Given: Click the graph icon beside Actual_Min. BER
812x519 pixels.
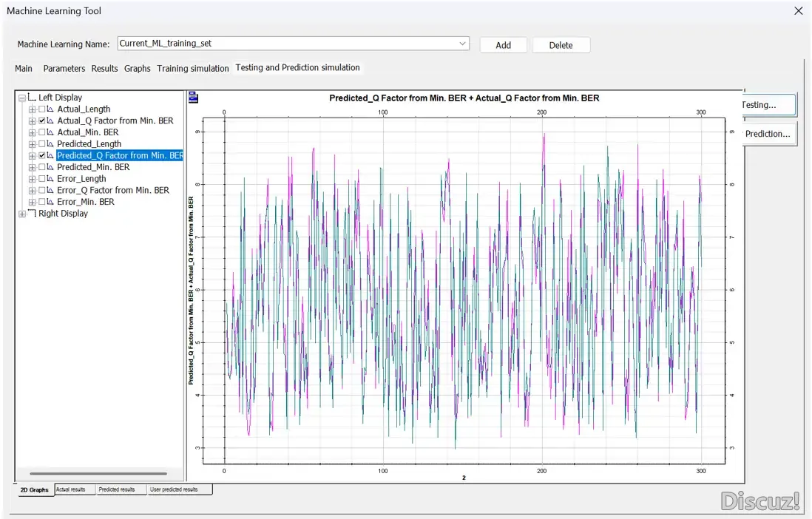Looking at the screenshot, I should [50, 132].
